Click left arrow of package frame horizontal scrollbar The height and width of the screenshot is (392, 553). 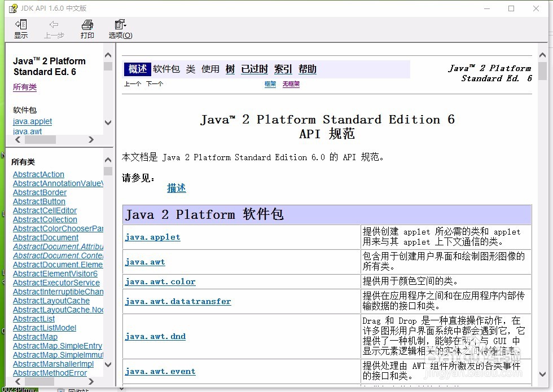click(x=18, y=140)
